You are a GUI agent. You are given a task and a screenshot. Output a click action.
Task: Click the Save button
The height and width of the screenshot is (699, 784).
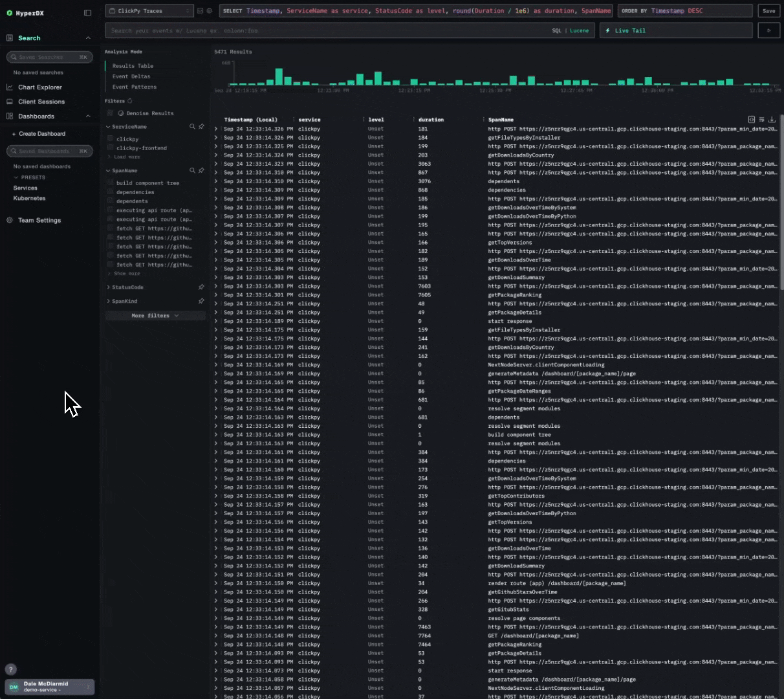[768, 11]
